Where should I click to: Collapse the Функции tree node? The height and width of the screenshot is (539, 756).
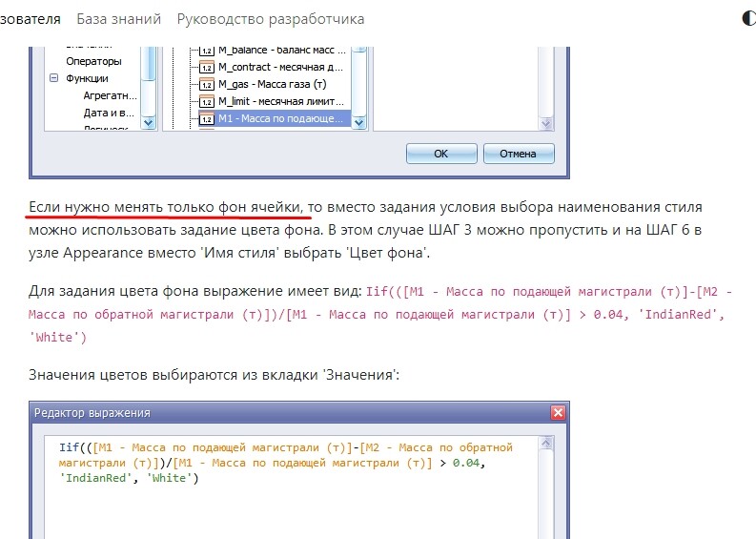pos(54,78)
